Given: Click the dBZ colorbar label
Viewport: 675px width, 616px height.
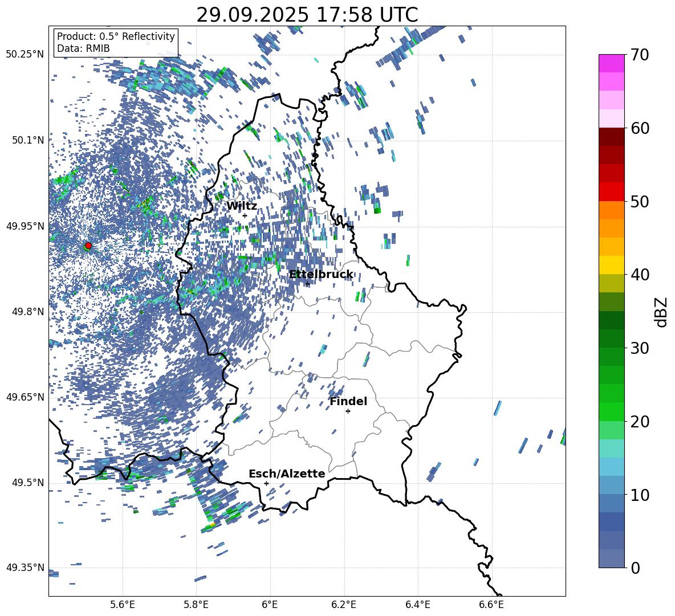Looking at the screenshot, I should (x=661, y=312).
